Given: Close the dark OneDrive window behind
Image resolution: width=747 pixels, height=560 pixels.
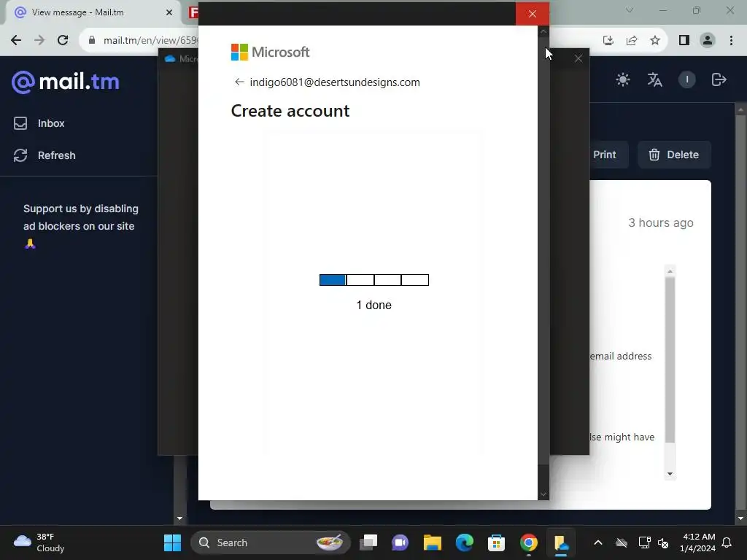Looking at the screenshot, I should coord(578,58).
